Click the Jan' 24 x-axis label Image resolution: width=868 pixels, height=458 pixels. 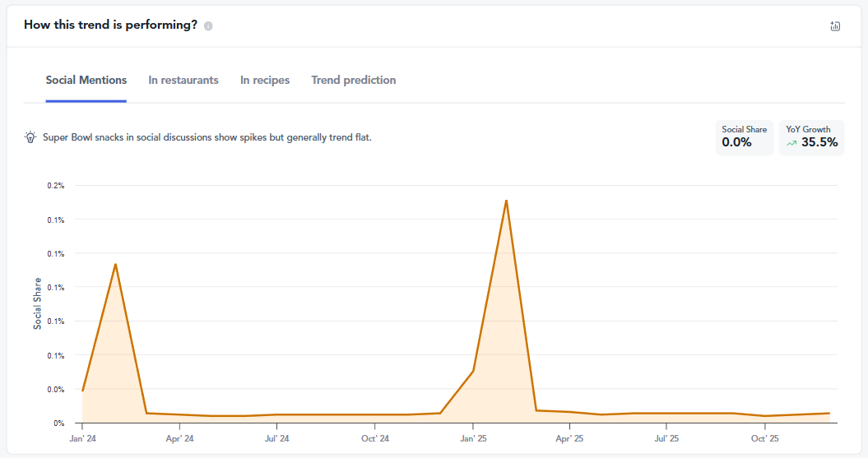coord(82,440)
